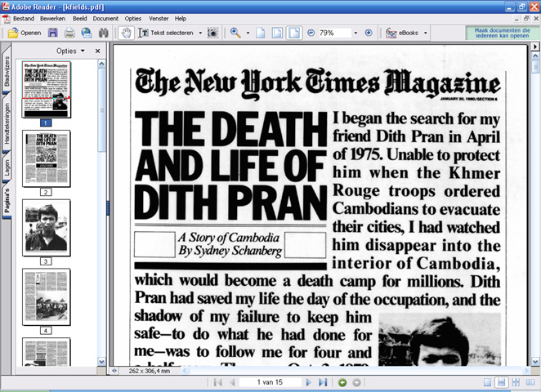This screenshot has width=541, height=392.
Task: Click the Adobe PDF icon in menu bar
Action: point(7,20)
